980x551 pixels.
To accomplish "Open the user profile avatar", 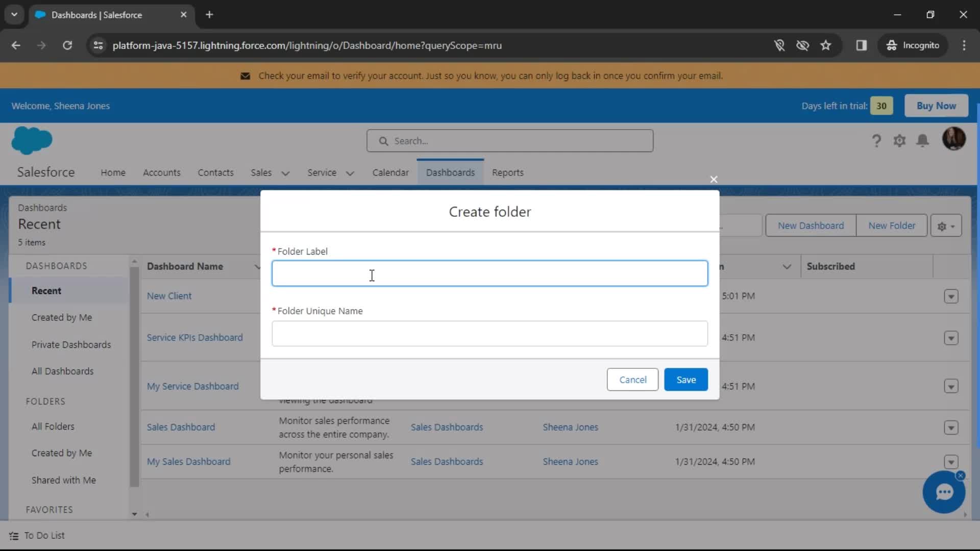I will click(x=953, y=139).
